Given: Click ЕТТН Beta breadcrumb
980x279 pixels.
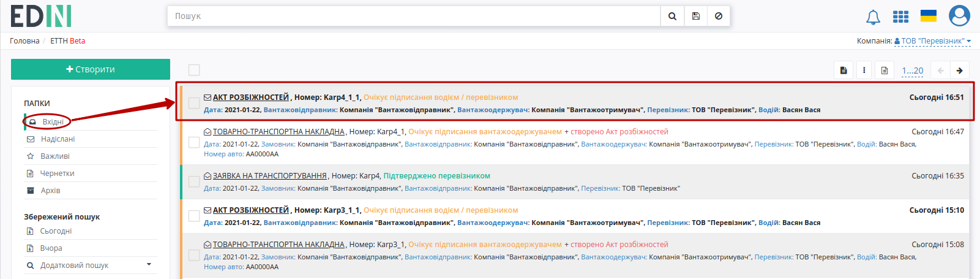Looking at the screenshot, I should (67, 41).
